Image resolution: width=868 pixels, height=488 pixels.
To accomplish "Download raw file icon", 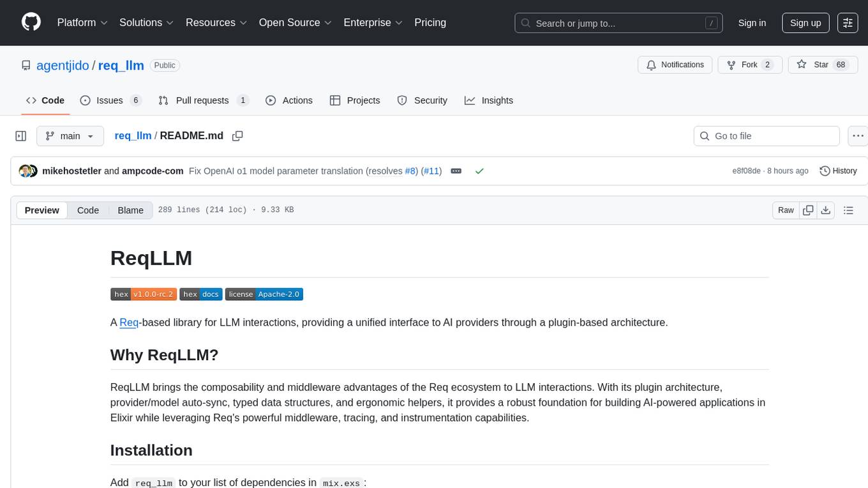I will pyautogui.click(x=826, y=210).
